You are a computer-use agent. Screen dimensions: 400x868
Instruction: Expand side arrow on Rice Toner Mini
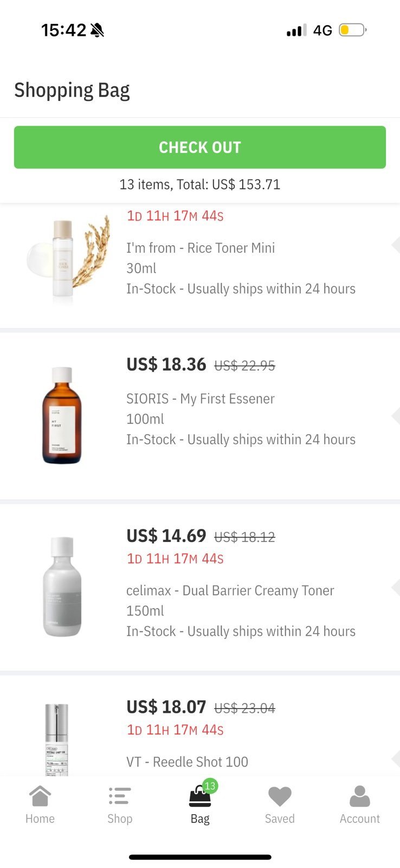[395, 245]
